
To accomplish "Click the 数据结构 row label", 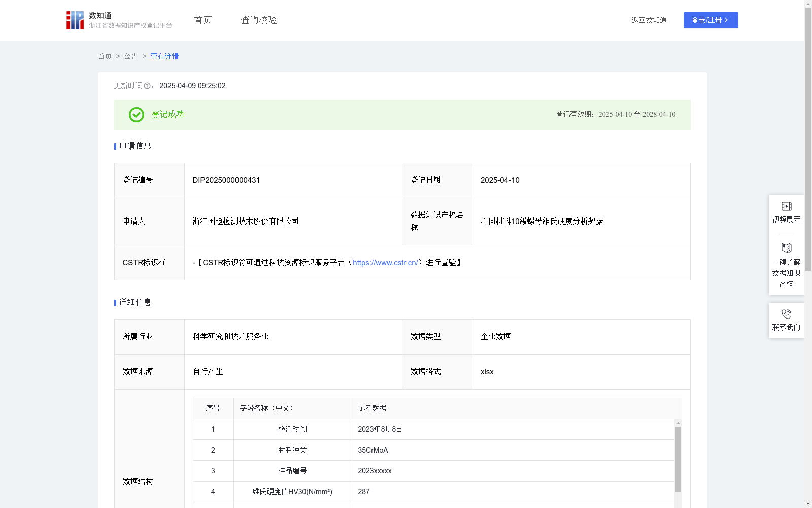I will coord(138,481).
